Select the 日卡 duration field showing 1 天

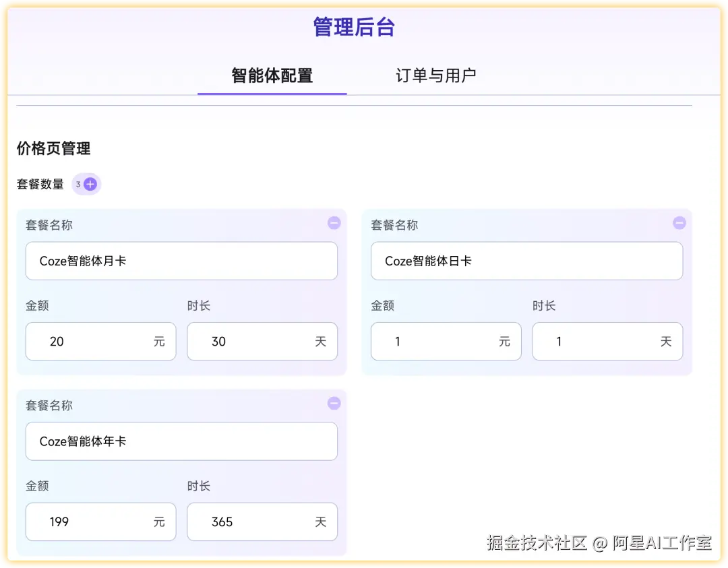click(607, 342)
